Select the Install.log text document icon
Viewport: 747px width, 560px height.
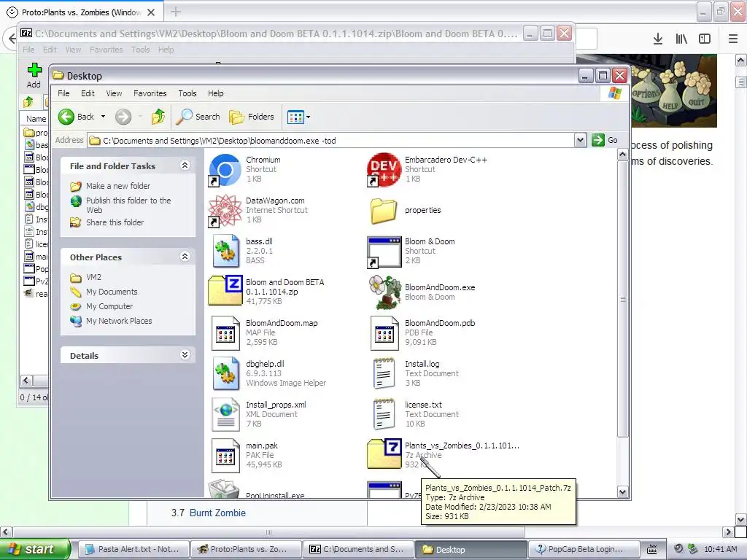tap(384, 373)
